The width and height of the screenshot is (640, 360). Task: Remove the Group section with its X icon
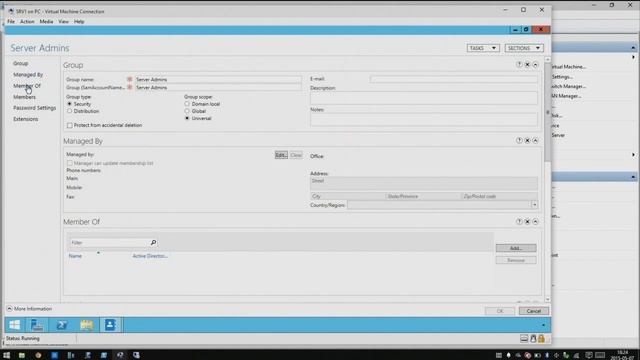[x=527, y=64]
